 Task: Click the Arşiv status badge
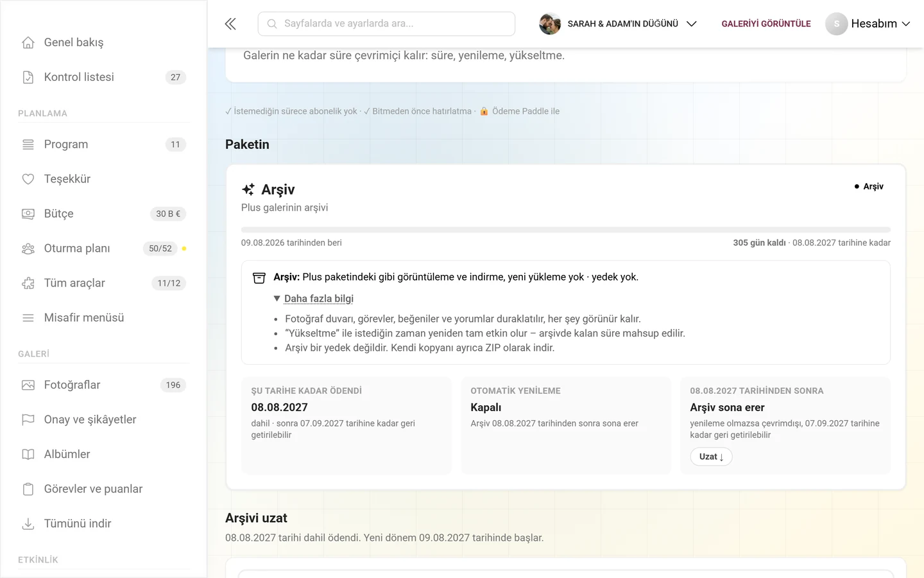coord(869,186)
